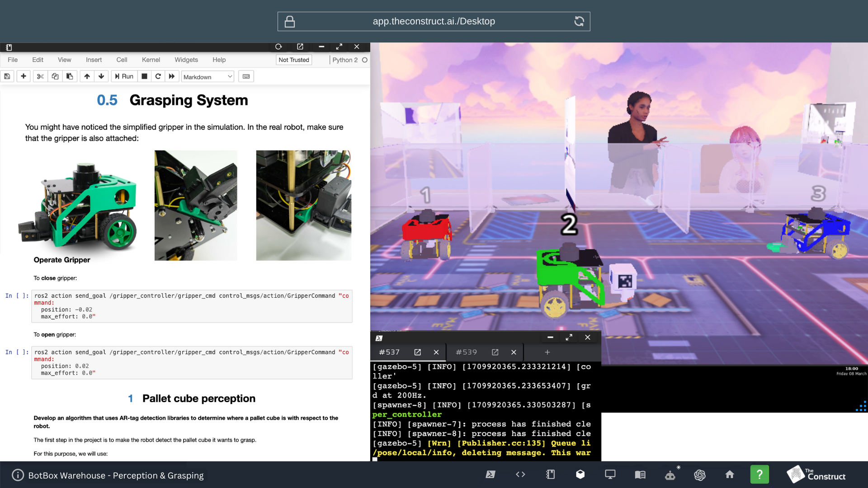
Task: Open the Help menu in the notebook
Action: [x=219, y=60]
